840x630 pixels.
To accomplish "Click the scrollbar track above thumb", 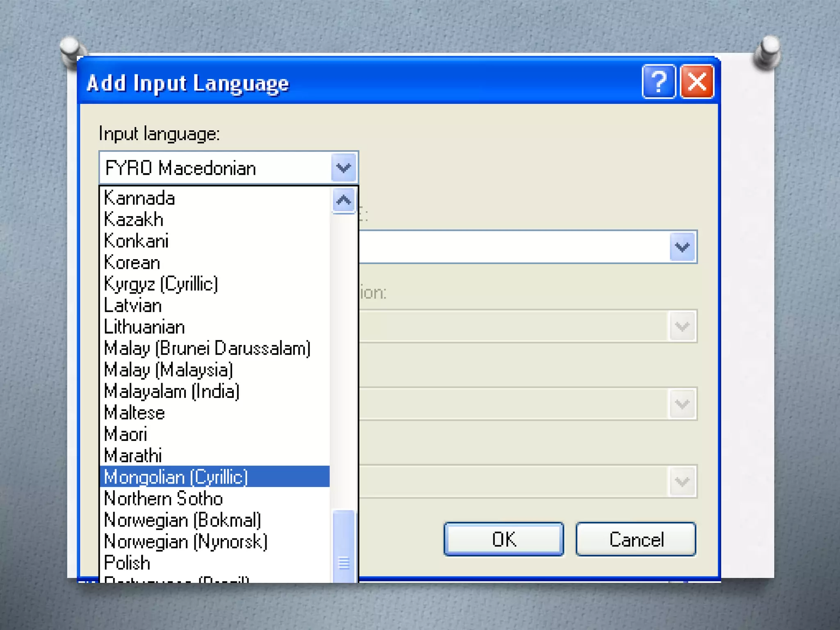I will pos(344,361).
